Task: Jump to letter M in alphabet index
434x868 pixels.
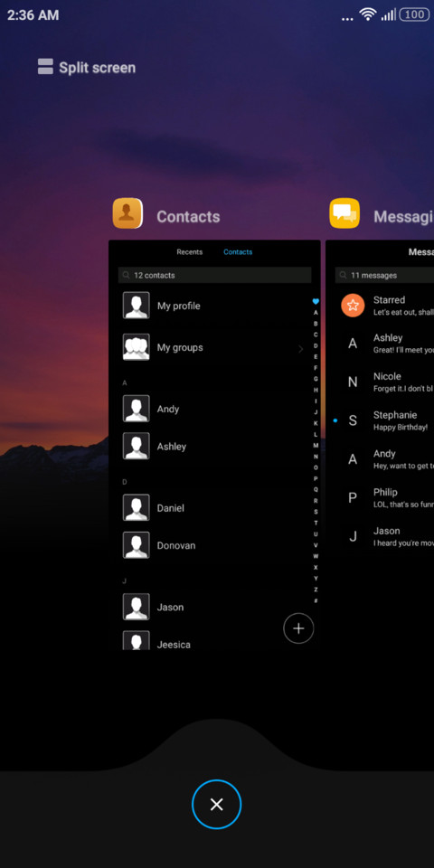Action: click(316, 445)
